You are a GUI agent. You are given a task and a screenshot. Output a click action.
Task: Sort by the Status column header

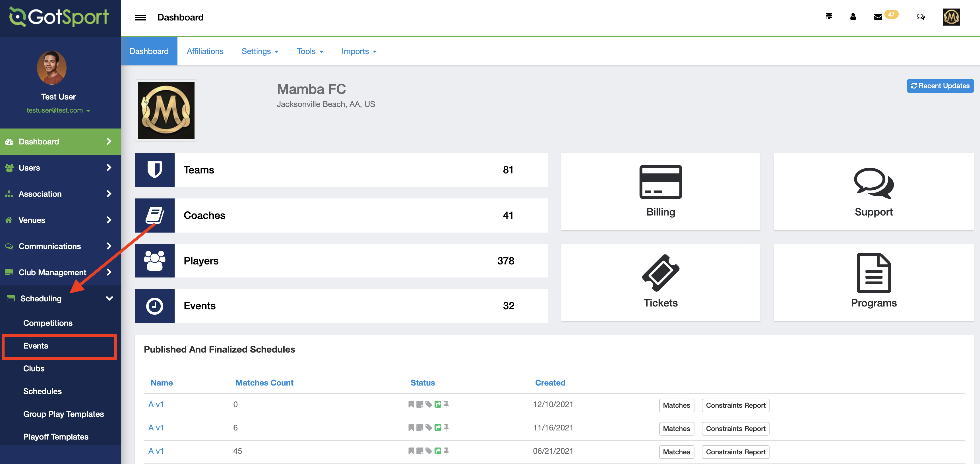pyautogui.click(x=422, y=383)
